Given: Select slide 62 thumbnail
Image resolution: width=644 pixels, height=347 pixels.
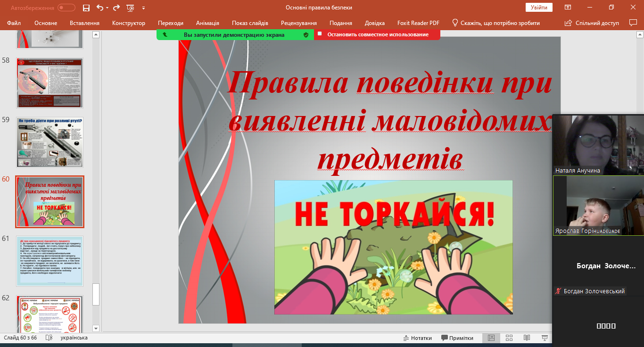Looking at the screenshot, I should coord(50,314).
